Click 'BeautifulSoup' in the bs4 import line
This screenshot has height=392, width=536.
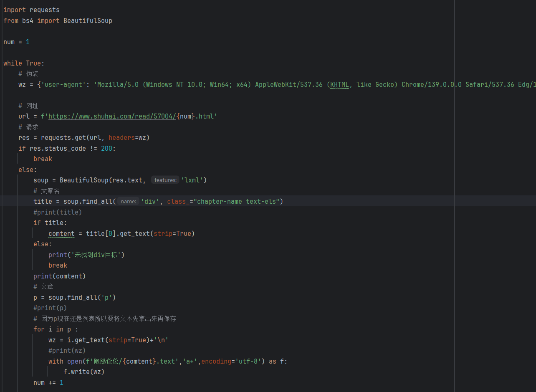click(x=88, y=20)
